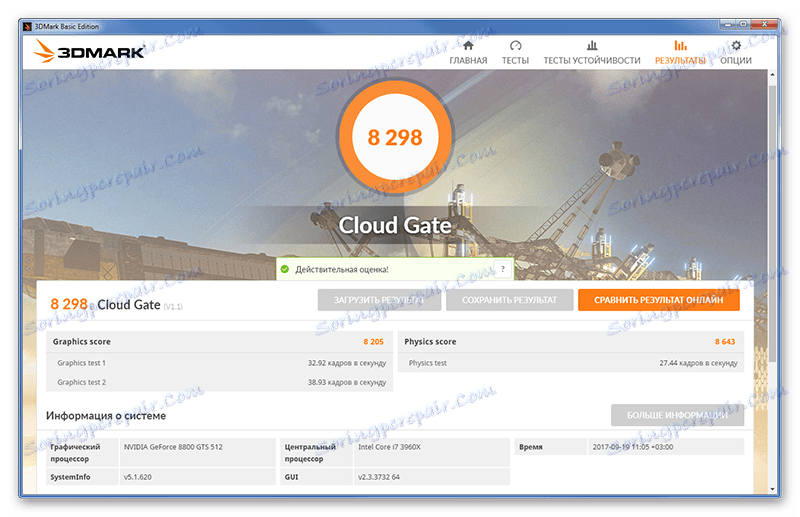
Task: Click the 3DMark logo
Action: [x=89, y=52]
